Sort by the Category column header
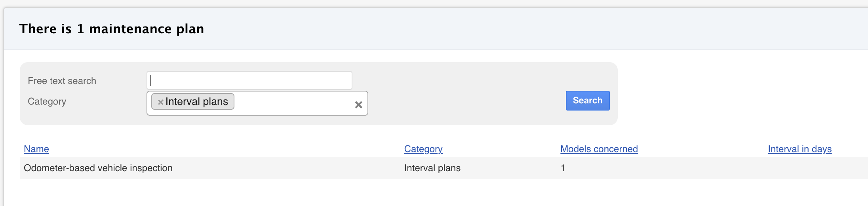The width and height of the screenshot is (868, 206). tap(423, 149)
